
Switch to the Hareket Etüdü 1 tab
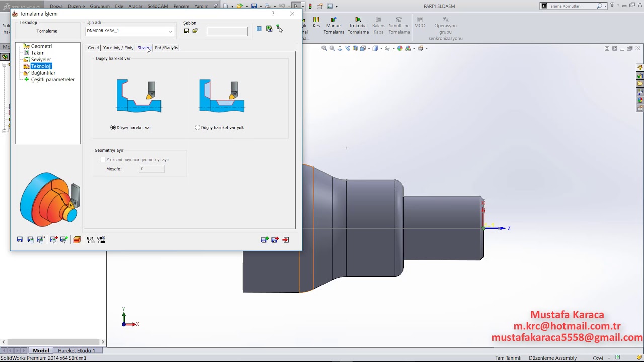click(x=76, y=350)
